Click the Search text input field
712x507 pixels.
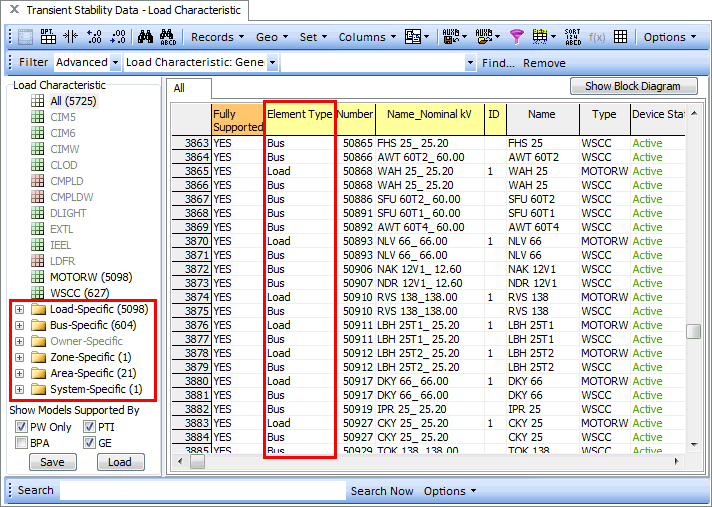[203, 491]
